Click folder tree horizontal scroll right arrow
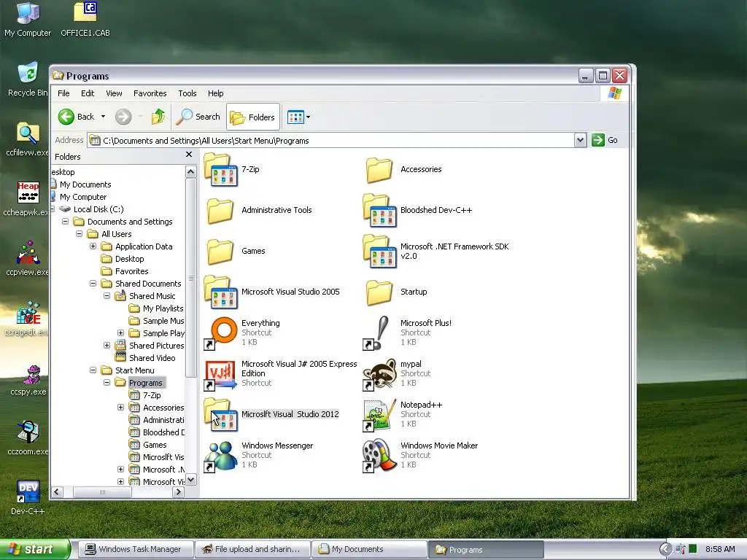This screenshot has width=747, height=560. click(x=179, y=492)
